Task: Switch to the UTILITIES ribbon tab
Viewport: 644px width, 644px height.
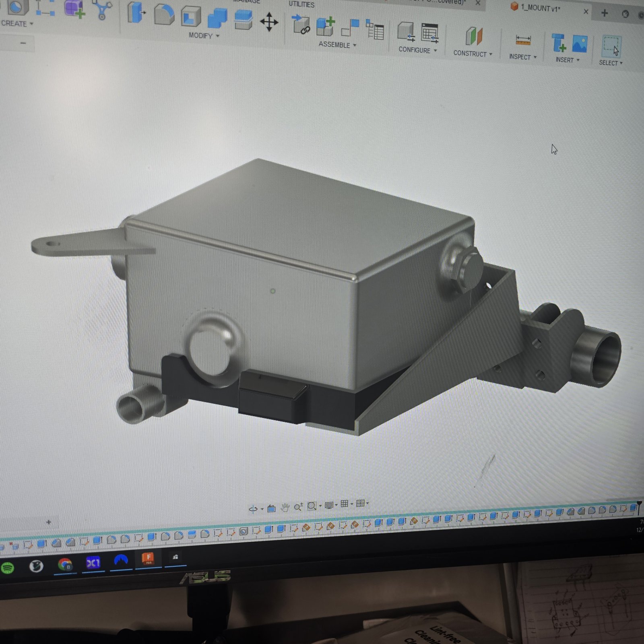Action: (301, 4)
